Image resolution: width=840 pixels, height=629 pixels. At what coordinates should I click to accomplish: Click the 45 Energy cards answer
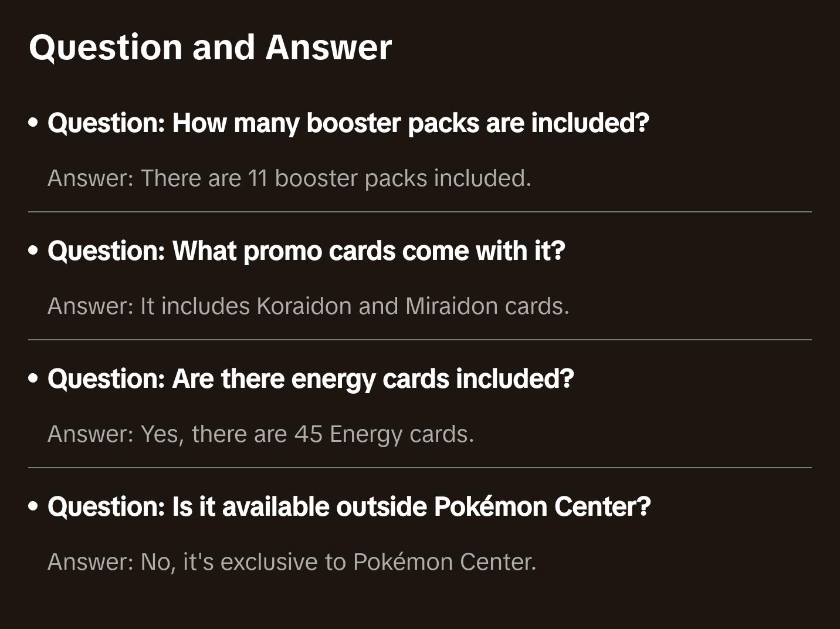click(260, 434)
